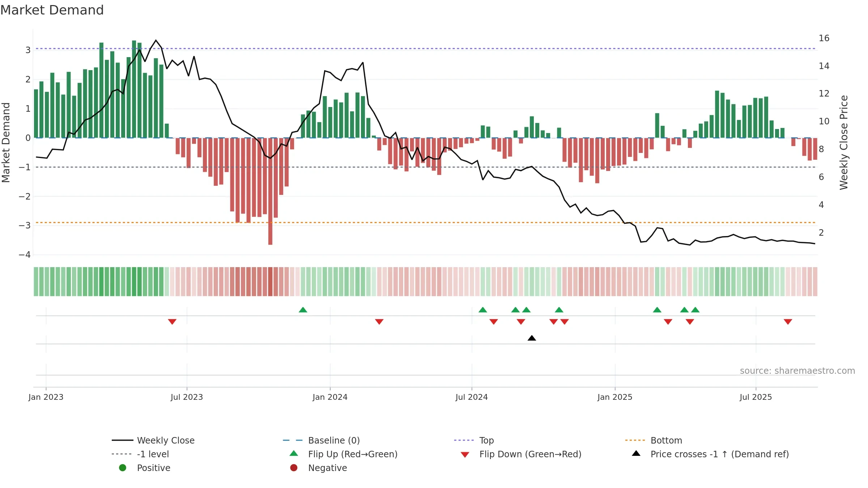Click the flip-up marker before Jan 2024
The height and width of the screenshot is (488, 868).
point(303,310)
